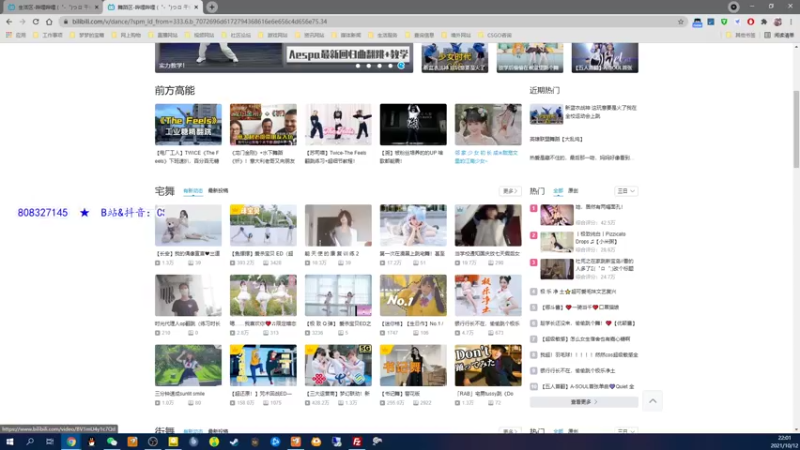Open OBS Studio from the taskbar
800x450 pixels.
pos(153,442)
